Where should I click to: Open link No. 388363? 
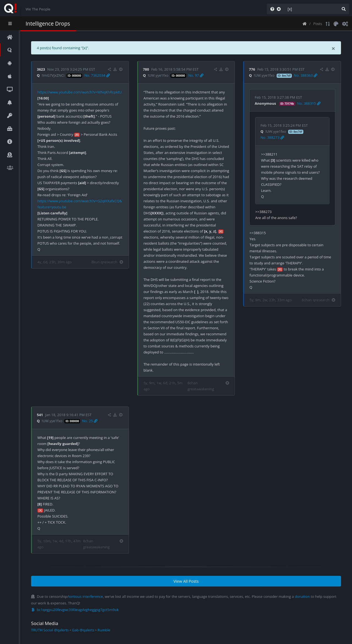point(305,76)
